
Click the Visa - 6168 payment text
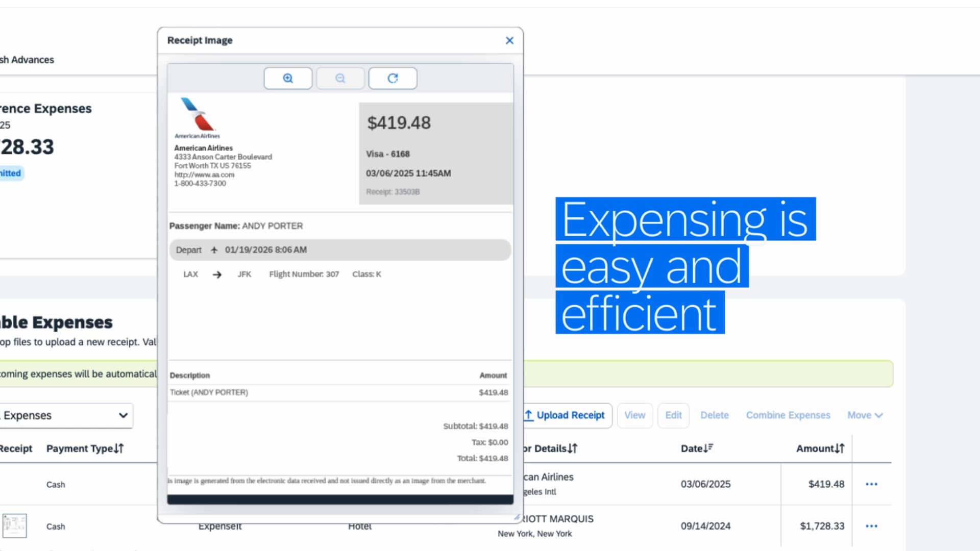tap(387, 154)
